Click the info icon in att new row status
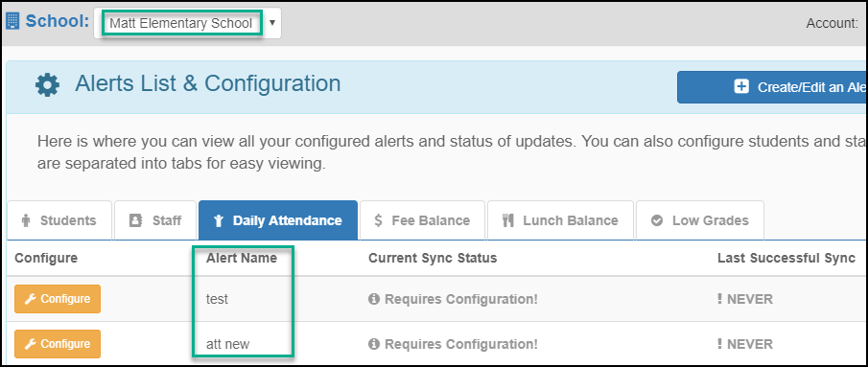 (374, 344)
